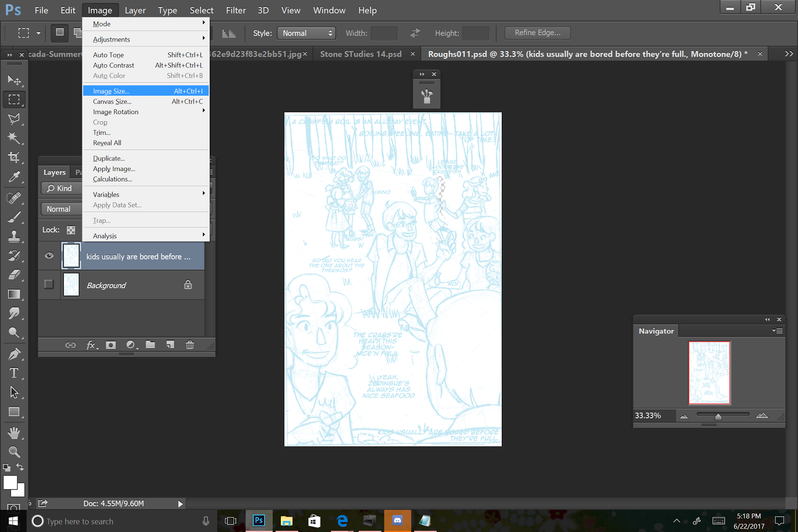
Task: Click the Navigator zoom slider handle
Action: pos(718,416)
